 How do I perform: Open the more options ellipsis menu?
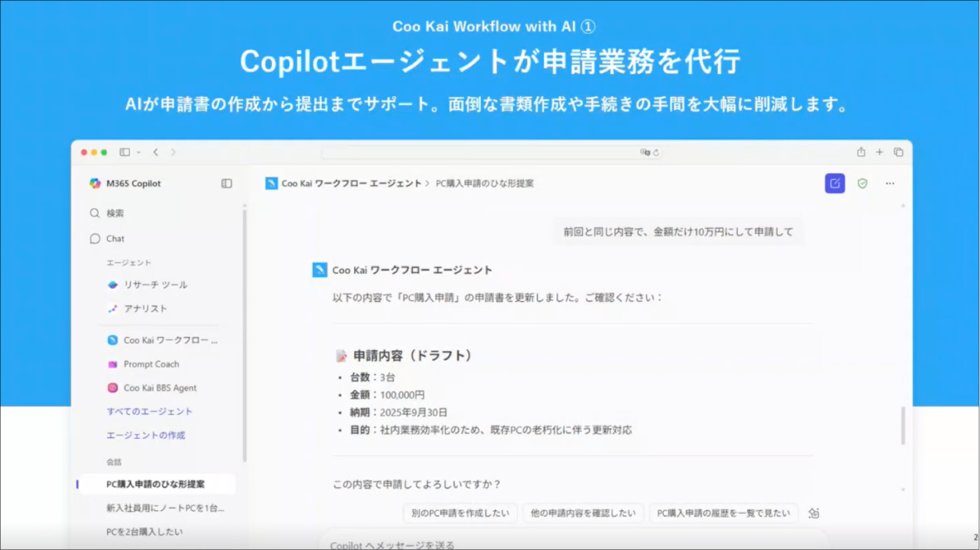click(890, 183)
